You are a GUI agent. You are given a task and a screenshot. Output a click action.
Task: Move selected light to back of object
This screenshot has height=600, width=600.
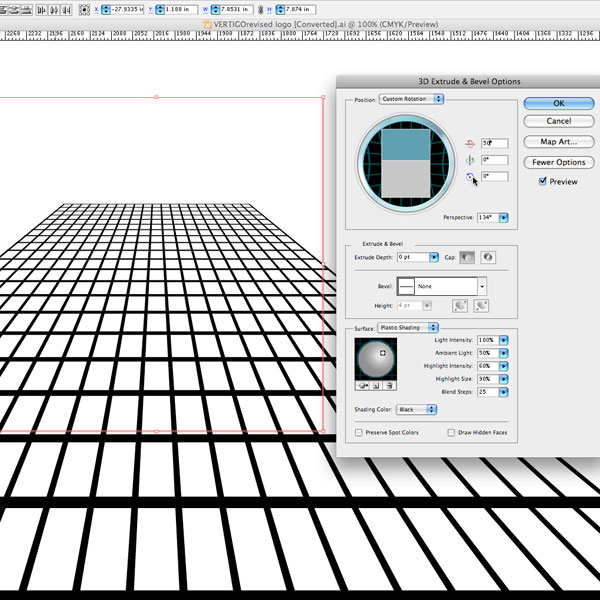[x=363, y=385]
